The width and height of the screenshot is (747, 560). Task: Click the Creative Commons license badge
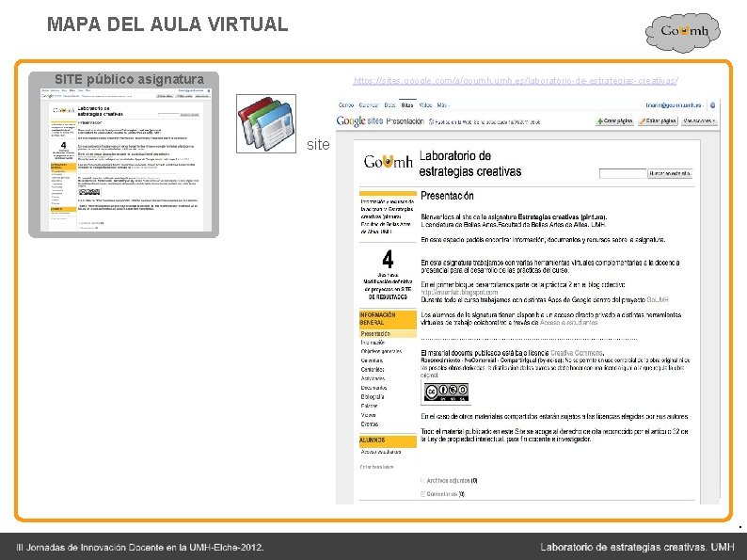446,392
